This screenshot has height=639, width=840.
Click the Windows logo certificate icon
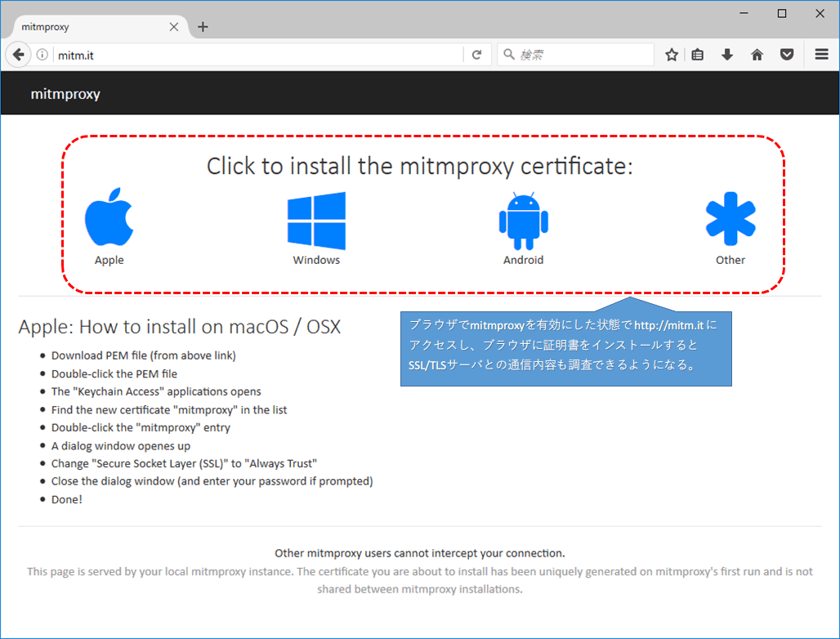[x=316, y=221]
